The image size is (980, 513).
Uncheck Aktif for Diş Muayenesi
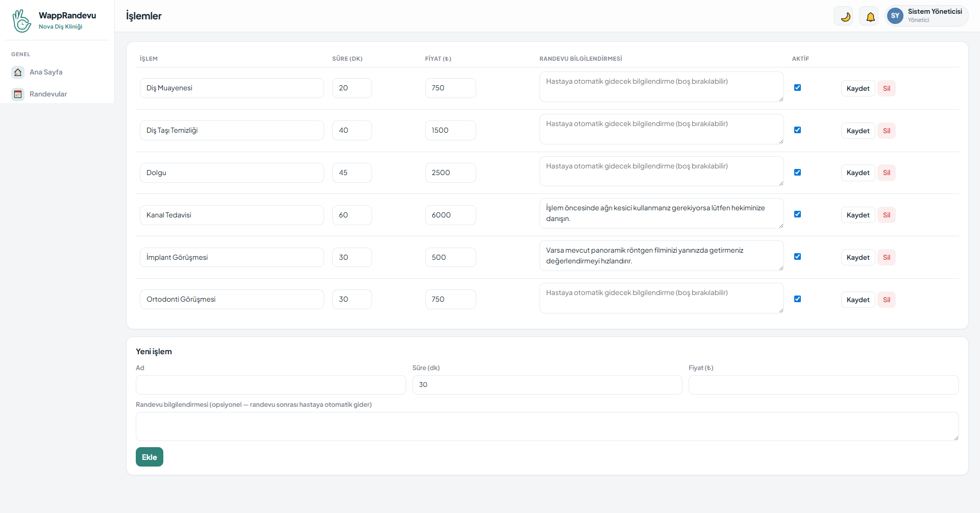797,88
